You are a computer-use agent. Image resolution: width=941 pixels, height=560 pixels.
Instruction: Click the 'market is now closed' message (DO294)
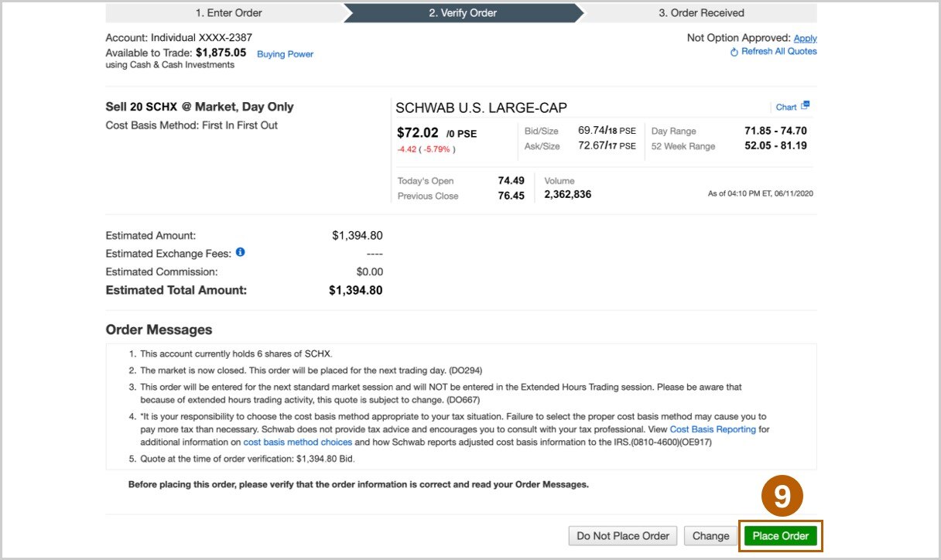pos(311,370)
